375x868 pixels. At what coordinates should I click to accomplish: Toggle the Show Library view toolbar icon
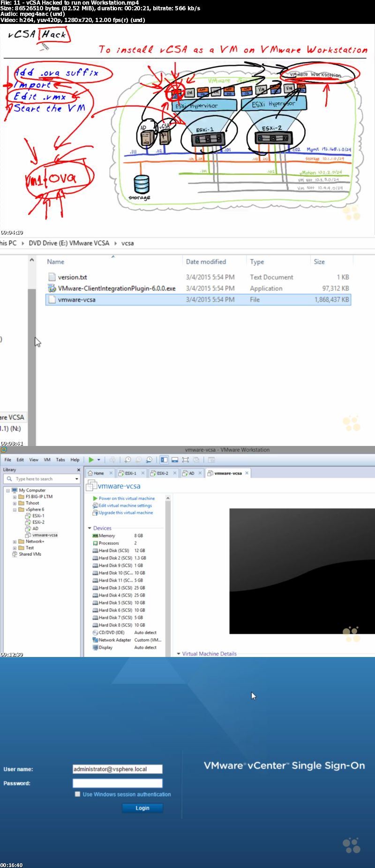[164, 460]
